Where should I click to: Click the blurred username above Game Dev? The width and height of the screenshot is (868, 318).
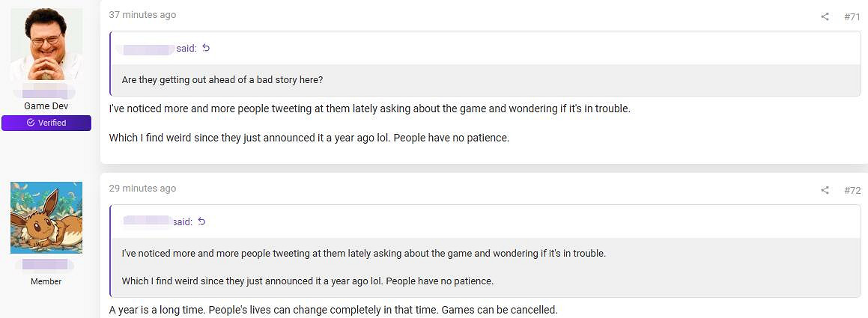click(x=46, y=94)
